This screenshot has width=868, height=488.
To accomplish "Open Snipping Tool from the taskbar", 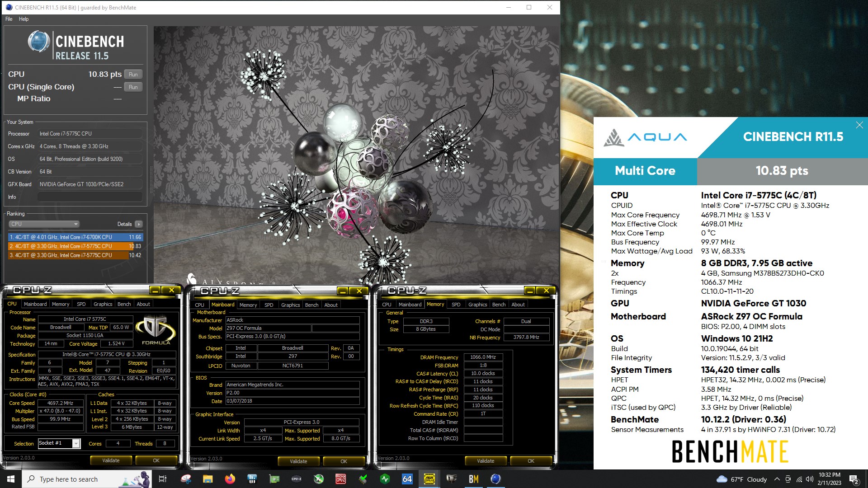I will (186, 479).
